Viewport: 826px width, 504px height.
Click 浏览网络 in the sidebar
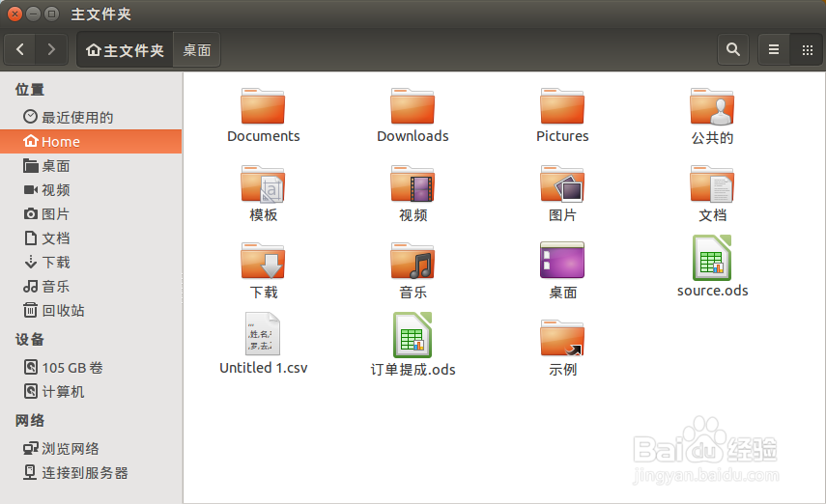pyautogui.click(x=91, y=448)
